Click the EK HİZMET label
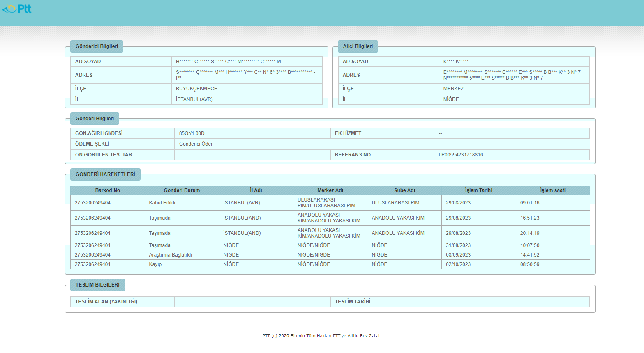 (348, 133)
